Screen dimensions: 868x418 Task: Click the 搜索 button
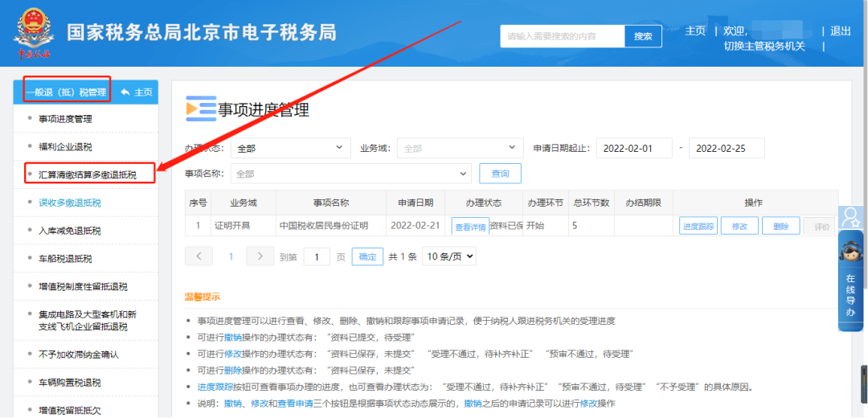pyautogui.click(x=643, y=36)
